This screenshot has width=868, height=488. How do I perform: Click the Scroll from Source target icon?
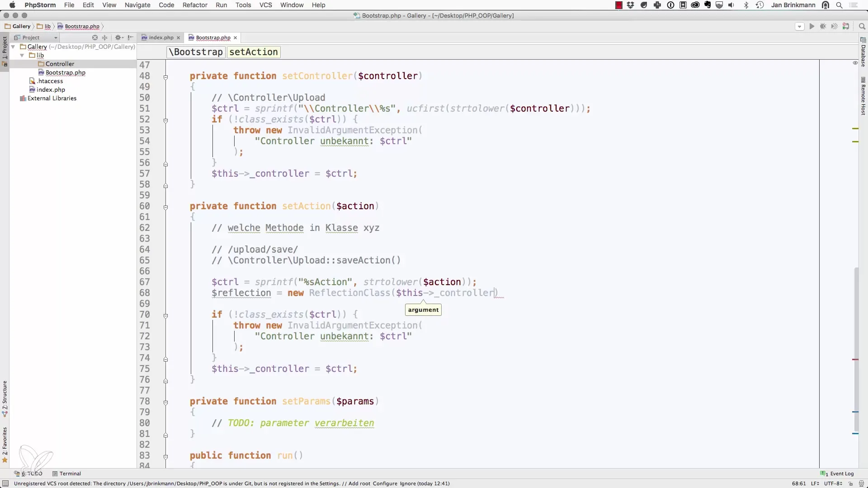coord(95,38)
